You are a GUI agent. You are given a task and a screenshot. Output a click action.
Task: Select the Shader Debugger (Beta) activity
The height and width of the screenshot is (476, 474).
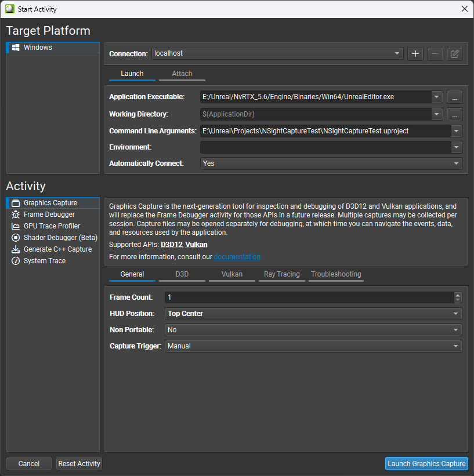pyautogui.click(x=53, y=238)
